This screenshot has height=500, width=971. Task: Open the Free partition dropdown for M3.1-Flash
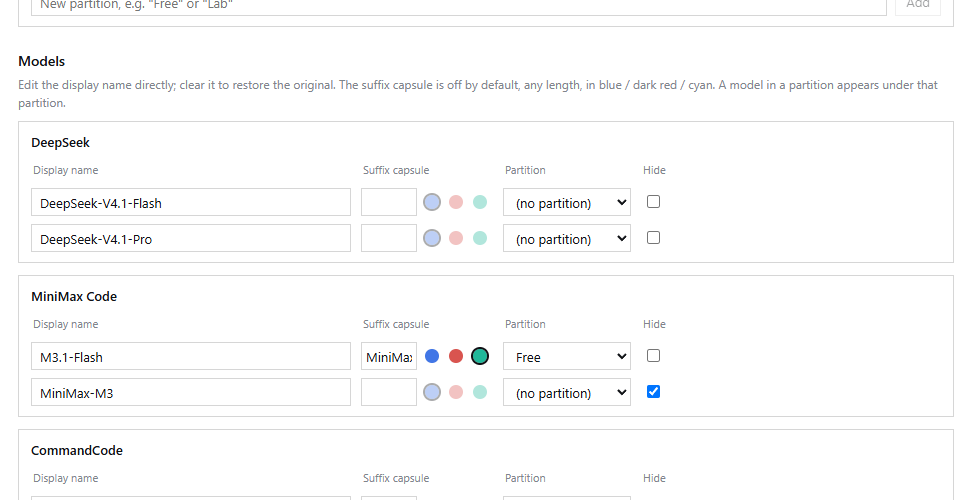point(567,356)
